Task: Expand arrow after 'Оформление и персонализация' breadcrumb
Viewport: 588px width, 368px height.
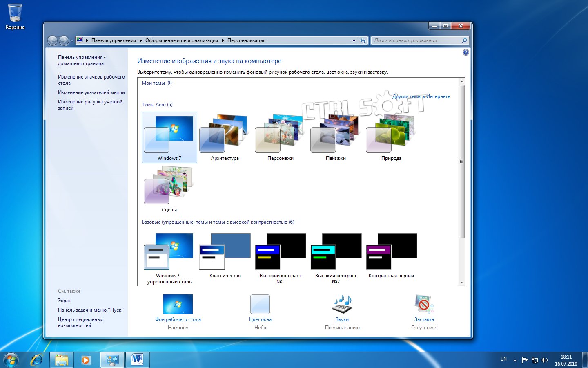Action: tap(223, 40)
